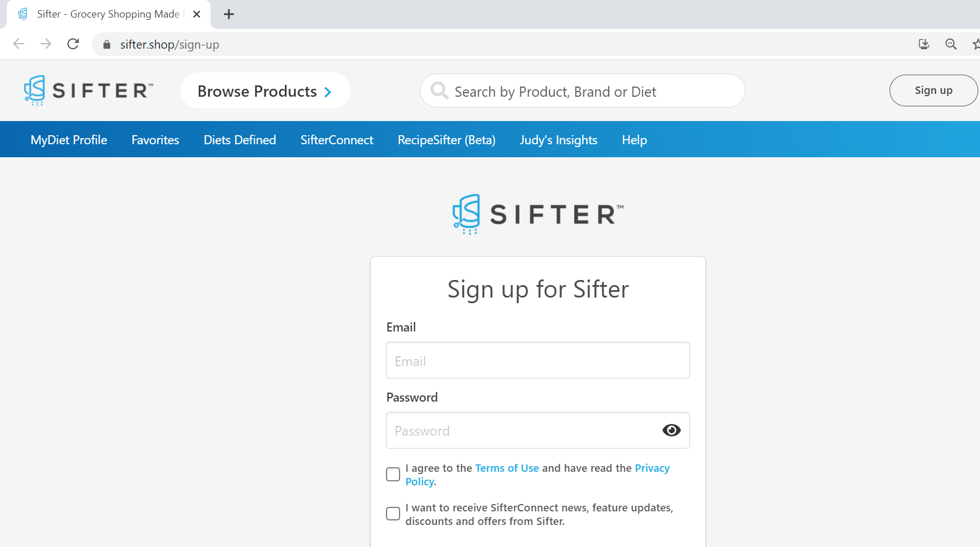Image resolution: width=980 pixels, height=547 pixels.
Task: Check the agree to Terms of Use box
Action: coord(393,474)
